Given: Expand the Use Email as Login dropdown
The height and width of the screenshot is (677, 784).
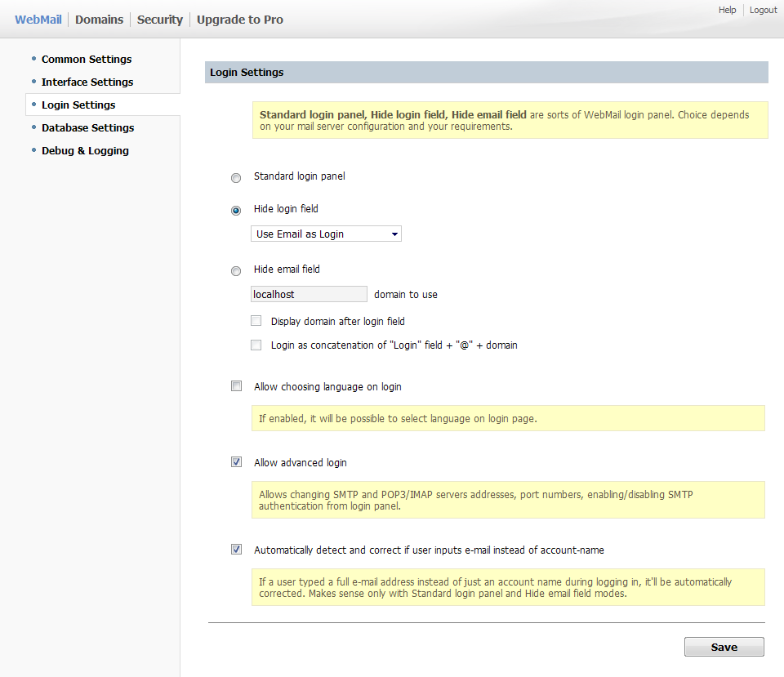Looking at the screenshot, I should click(x=326, y=234).
